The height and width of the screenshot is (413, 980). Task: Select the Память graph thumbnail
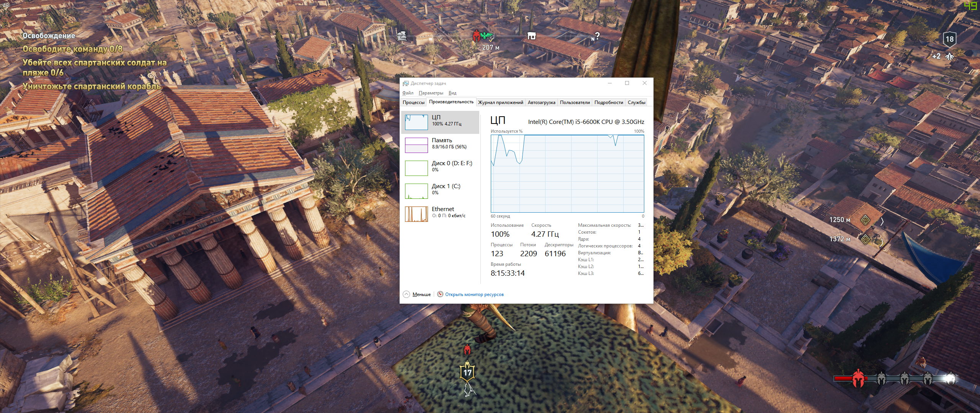416,145
